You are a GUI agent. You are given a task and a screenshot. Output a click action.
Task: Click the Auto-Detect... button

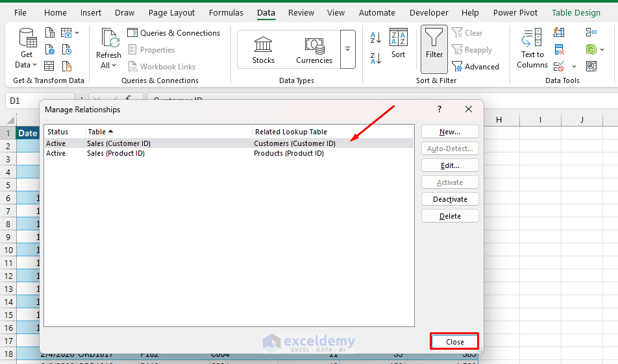450,149
